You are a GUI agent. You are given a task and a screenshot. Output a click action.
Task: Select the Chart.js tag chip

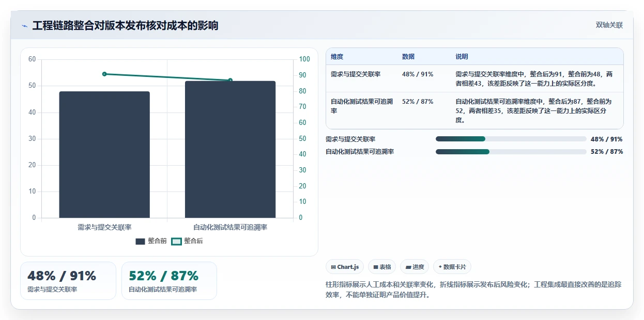345,267
